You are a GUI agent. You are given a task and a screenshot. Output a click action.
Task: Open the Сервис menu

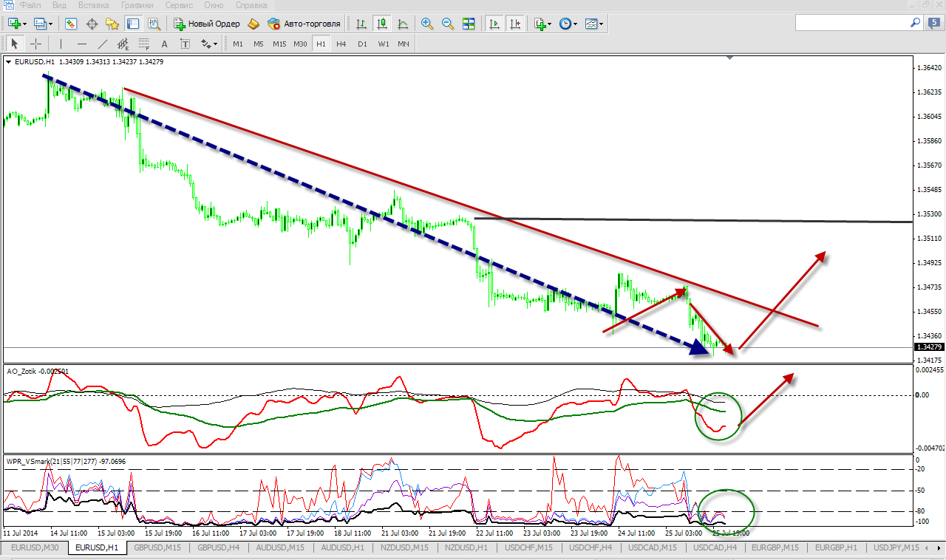180,4
